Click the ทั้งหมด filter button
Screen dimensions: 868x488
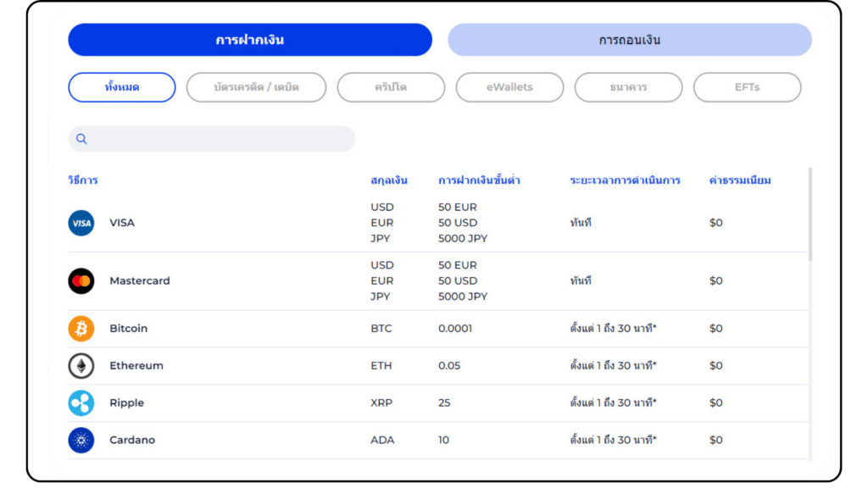pos(120,86)
